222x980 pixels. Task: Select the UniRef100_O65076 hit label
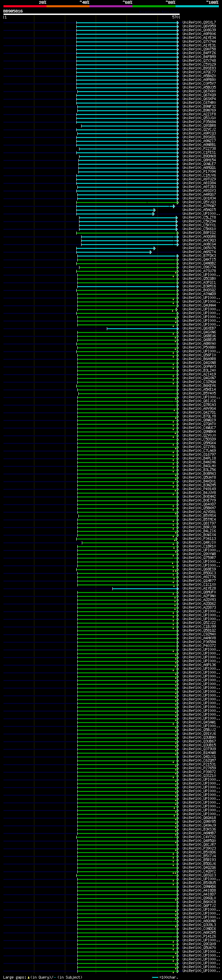199,248
